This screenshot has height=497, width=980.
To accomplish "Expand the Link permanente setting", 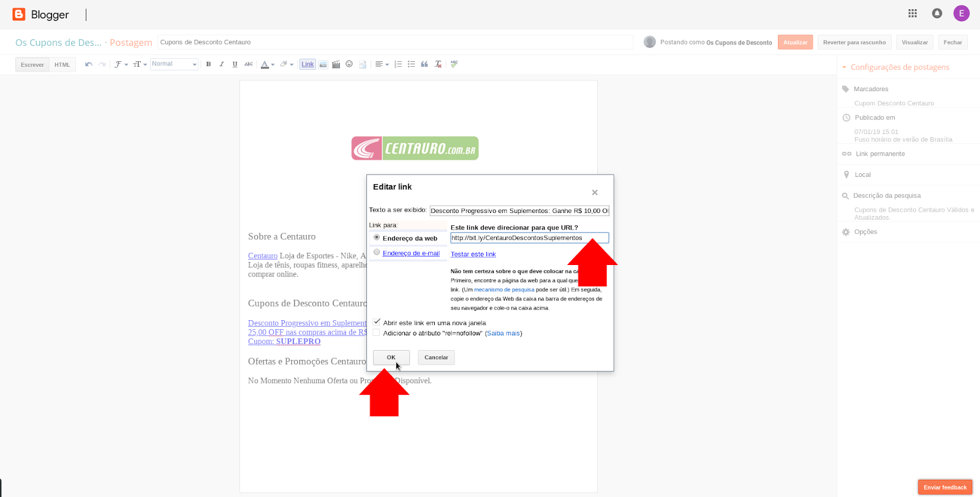I will [x=880, y=154].
